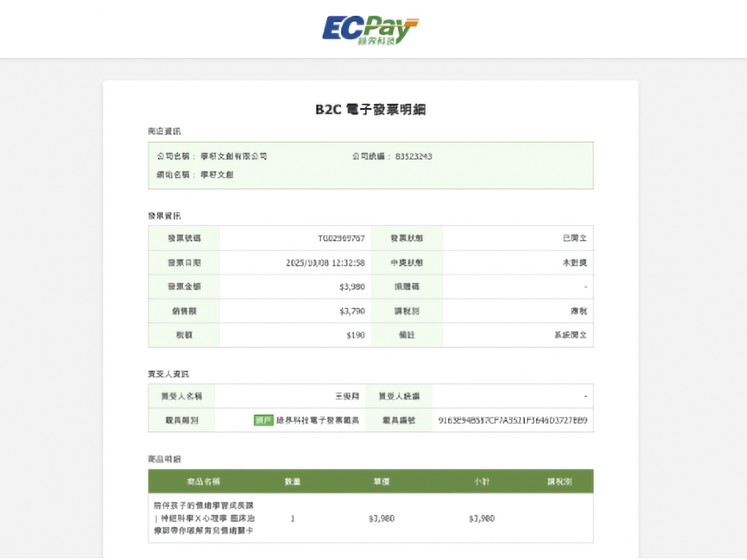
Task: Click the $3,790 sales amount value
Action: coord(355,311)
